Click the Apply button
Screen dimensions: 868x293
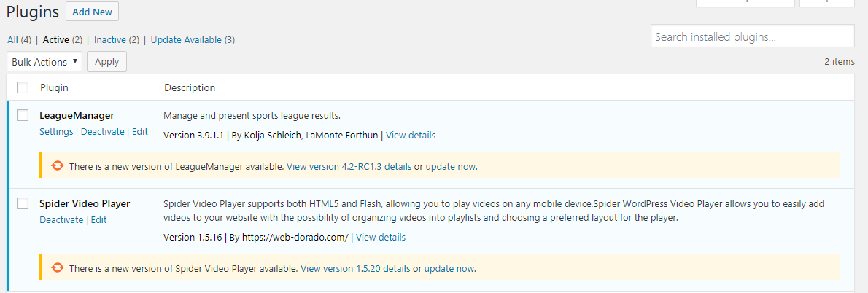107,62
